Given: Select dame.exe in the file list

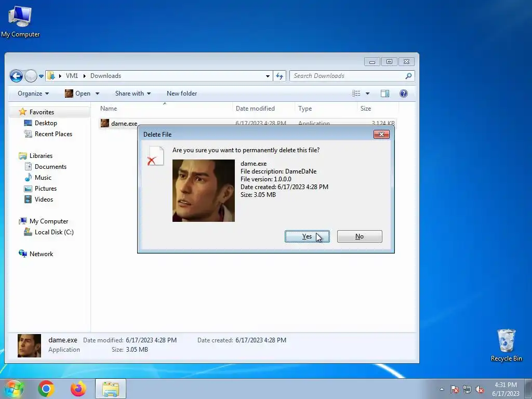Looking at the screenshot, I should click(124, 124).
